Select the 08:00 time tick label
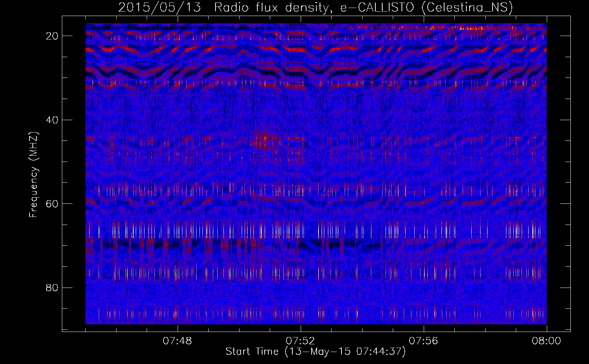This screenshot has height=364, width=589. click(x=546, y=341)
